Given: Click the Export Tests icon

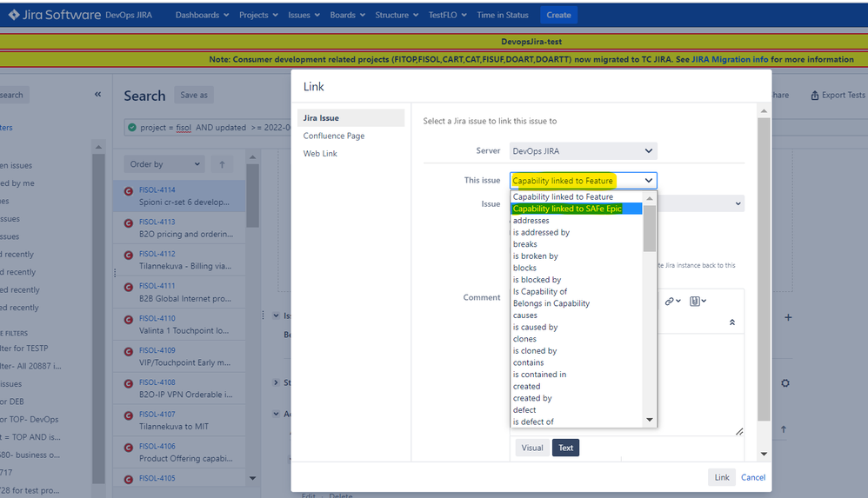Looking at the screenshot, I should point(814,96).
